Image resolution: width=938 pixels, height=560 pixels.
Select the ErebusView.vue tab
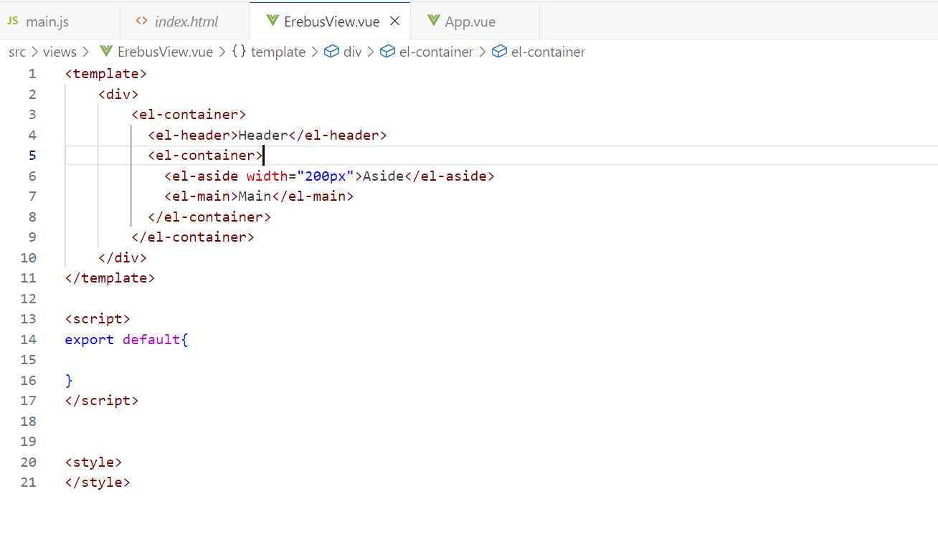tap(330, 22)
